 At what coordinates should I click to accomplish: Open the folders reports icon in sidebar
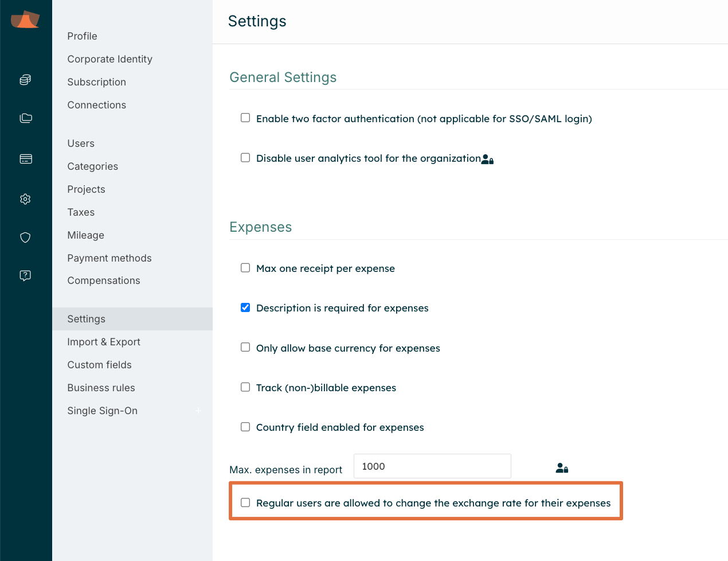26,118
